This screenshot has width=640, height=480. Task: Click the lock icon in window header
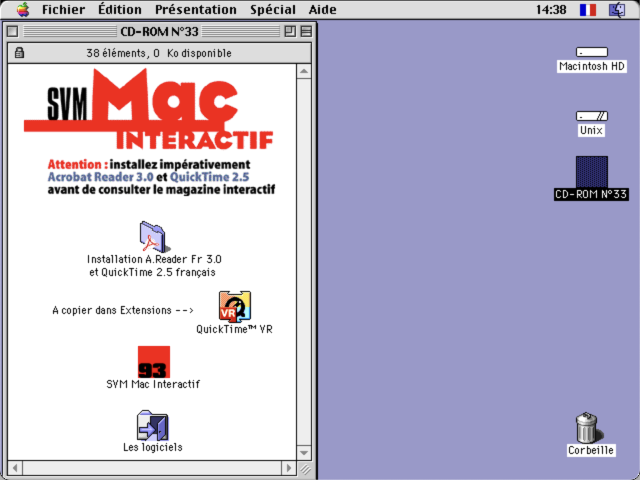(x=19, y=53)
